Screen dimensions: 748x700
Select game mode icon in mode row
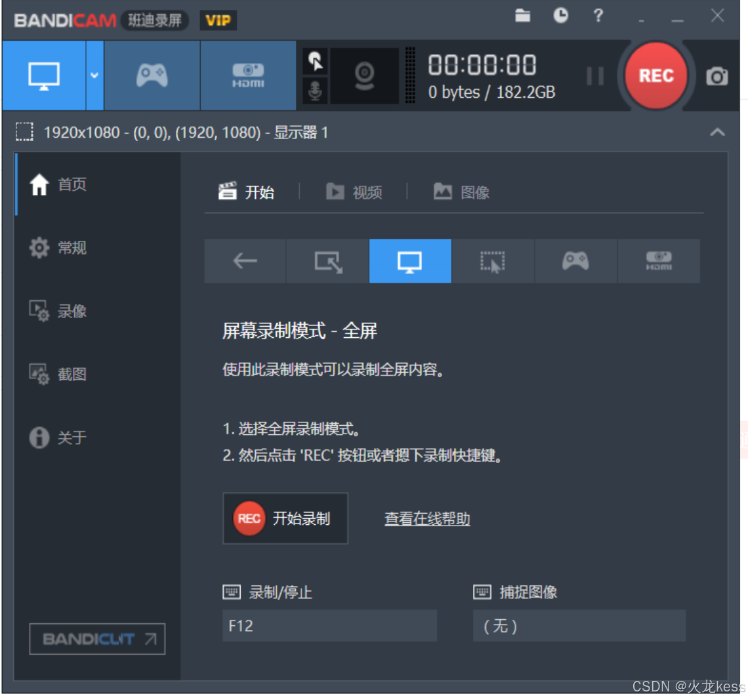click(x=575, y=261)
